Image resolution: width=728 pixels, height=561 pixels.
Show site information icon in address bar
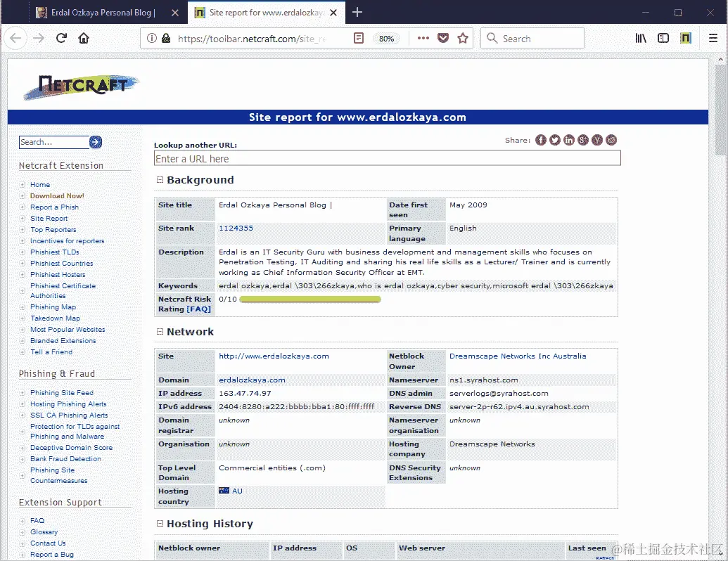pyautogui.click(x=152, y=38)
